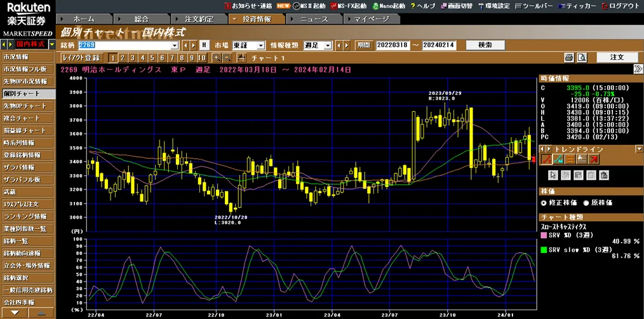
Task: Click the SRV %D pink color swatch
Action: coord(544,236)
